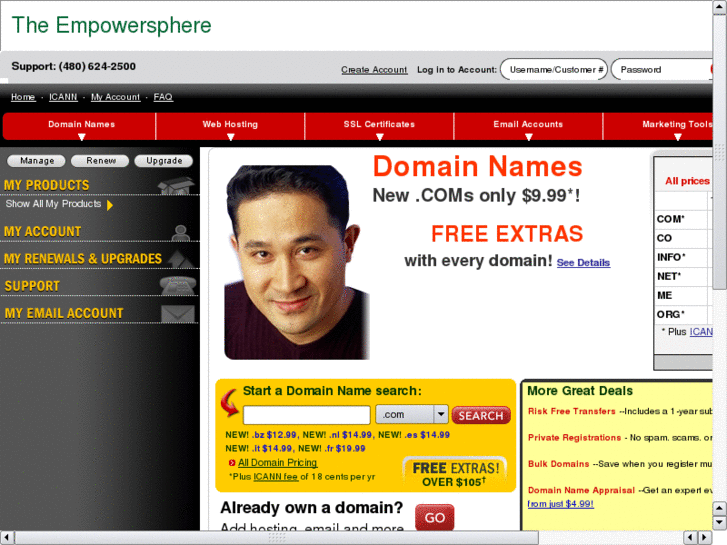Click the red bullet icon before All Domain Pricing
727x545 pixels.
[x=232, y=462]
